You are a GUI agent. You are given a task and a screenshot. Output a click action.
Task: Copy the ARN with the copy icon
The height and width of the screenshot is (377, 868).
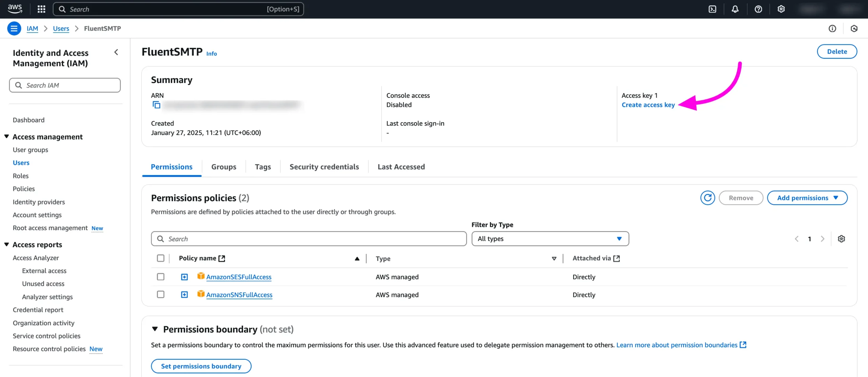click(156, 105)
